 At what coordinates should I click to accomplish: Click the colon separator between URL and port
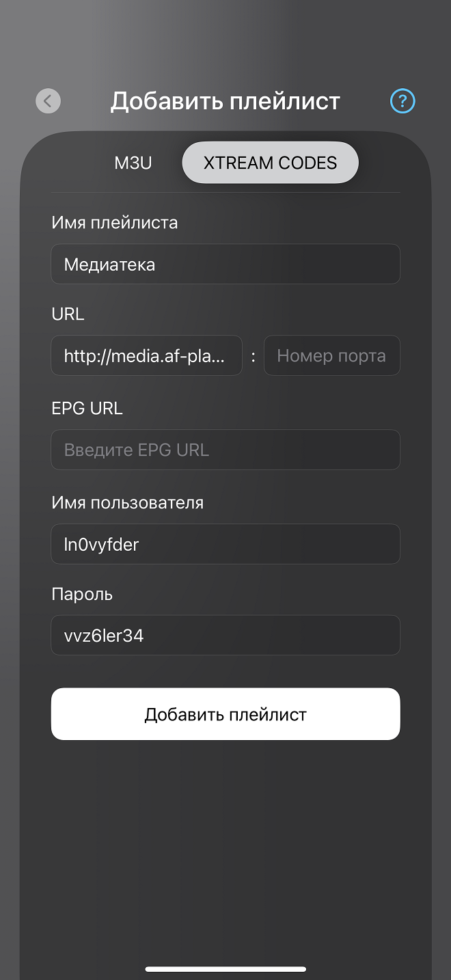[x=253, y=356]
